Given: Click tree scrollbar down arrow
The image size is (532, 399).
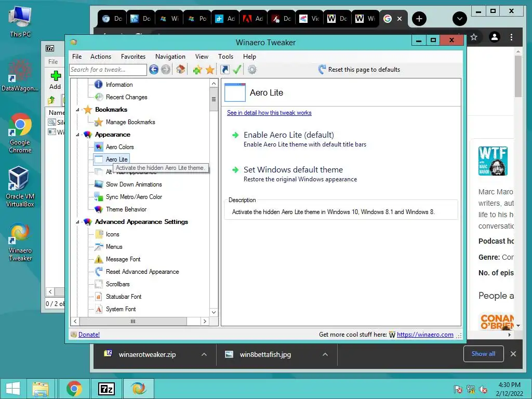Looking at the screenshot, I should click(214, 312).
